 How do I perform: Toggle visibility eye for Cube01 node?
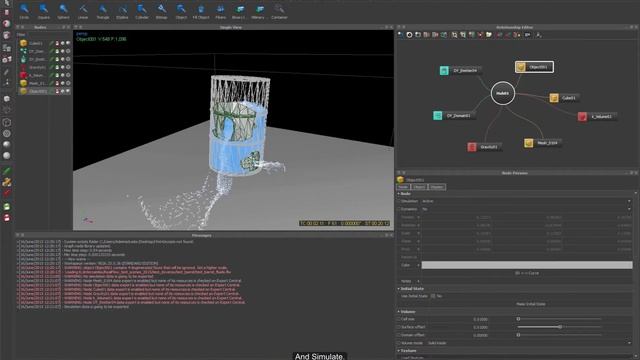(62, 43)
